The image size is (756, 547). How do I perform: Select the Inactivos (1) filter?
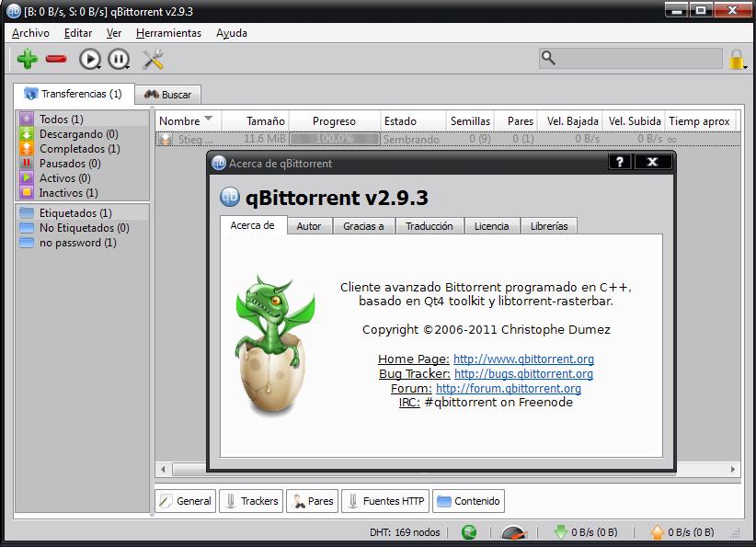coord(83,193)
